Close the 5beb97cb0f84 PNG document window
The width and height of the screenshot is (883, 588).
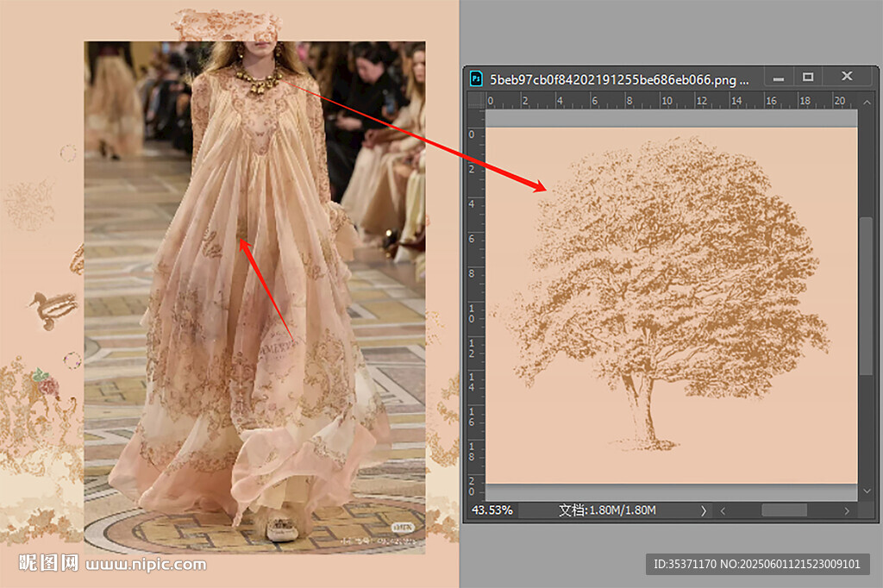point(847,78)
